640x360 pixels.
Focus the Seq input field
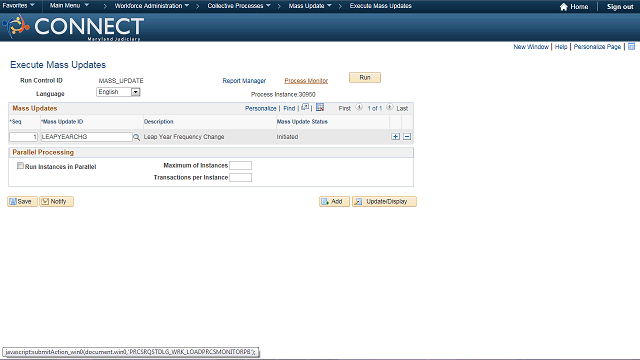click(x=24, y=137)
